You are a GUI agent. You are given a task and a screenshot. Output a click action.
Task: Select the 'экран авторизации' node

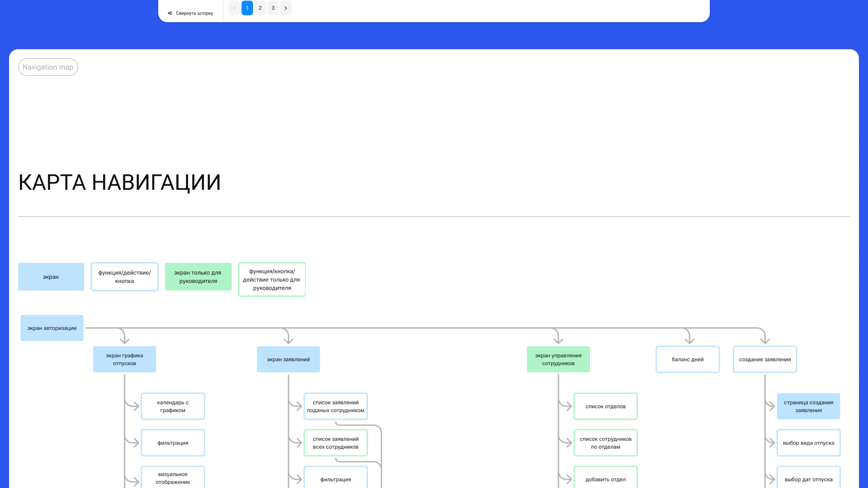click(52, 328)
